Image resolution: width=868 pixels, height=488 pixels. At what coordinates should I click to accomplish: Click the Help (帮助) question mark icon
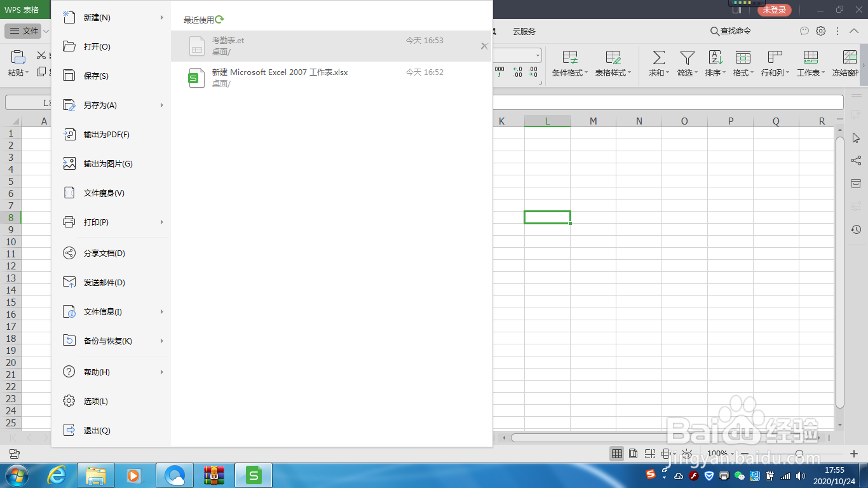[69, 372]
